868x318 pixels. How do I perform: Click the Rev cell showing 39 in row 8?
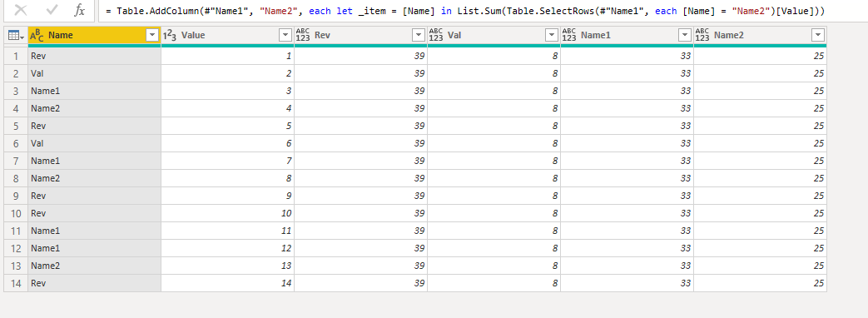point(361,178)
